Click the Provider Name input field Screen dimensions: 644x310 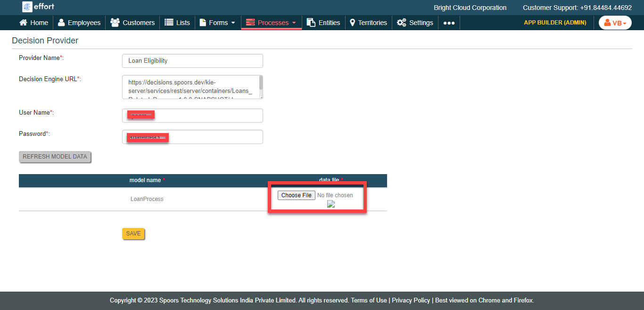tap(192, 61)
